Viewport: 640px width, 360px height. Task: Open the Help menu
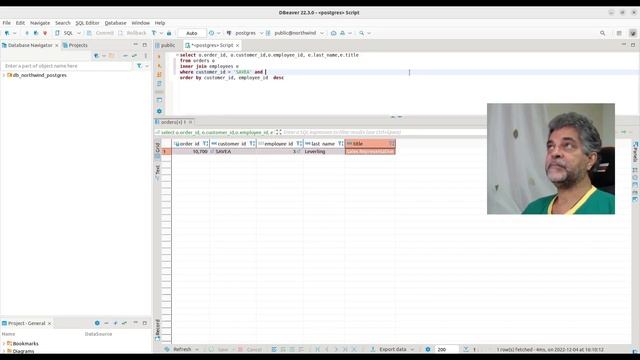[160, 23]
